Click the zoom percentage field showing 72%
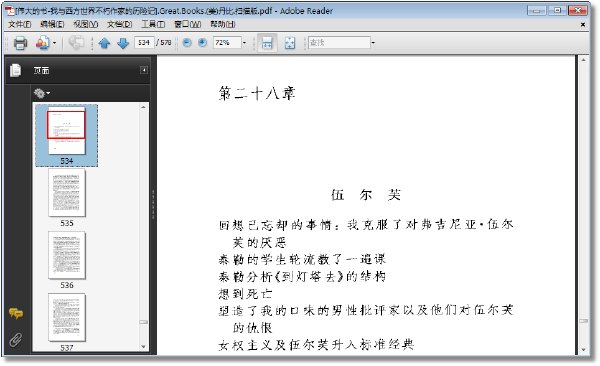 tap(227, 42)
